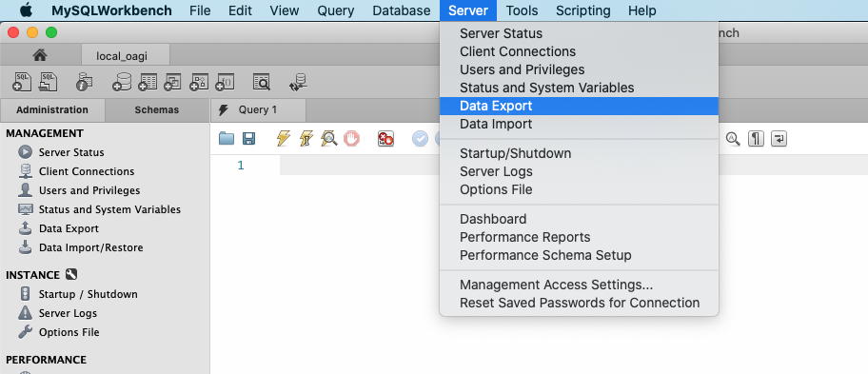Click the Server Logs warning icon
868x374 pixels.
point(25,313)
